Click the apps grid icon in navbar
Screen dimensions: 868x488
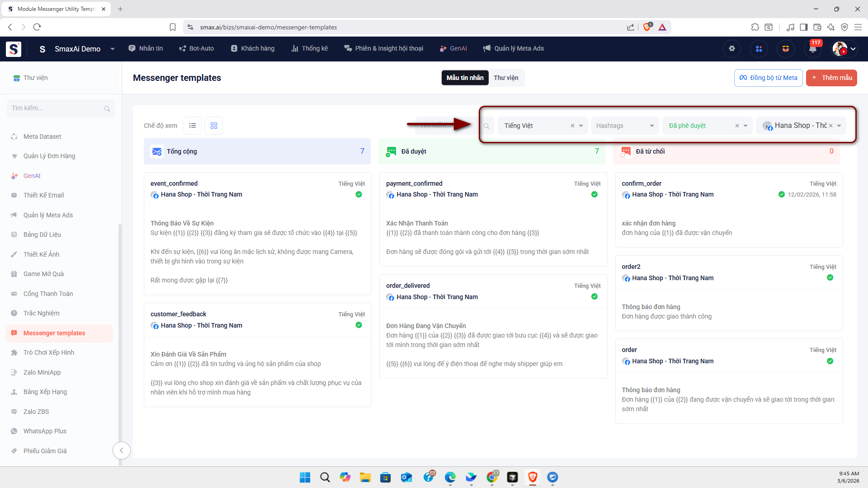(759, 49)
